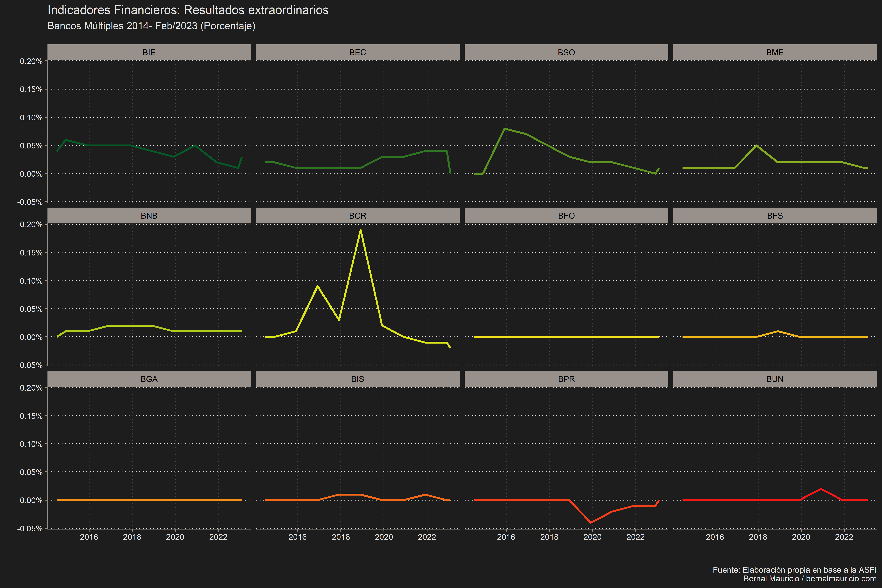Viewport: 882px width, 588px height.
Task: Click the BCR line peak near 0.19%
Action: [360, 230]
